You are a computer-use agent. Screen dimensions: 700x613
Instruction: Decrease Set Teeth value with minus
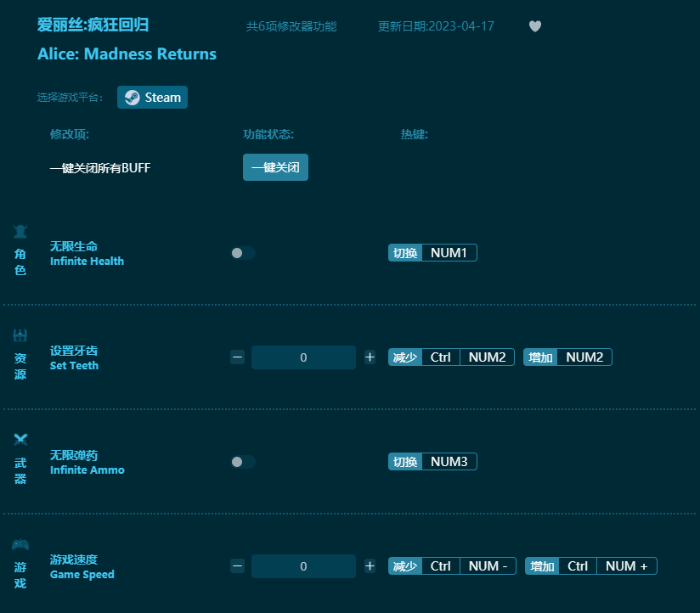237,357
